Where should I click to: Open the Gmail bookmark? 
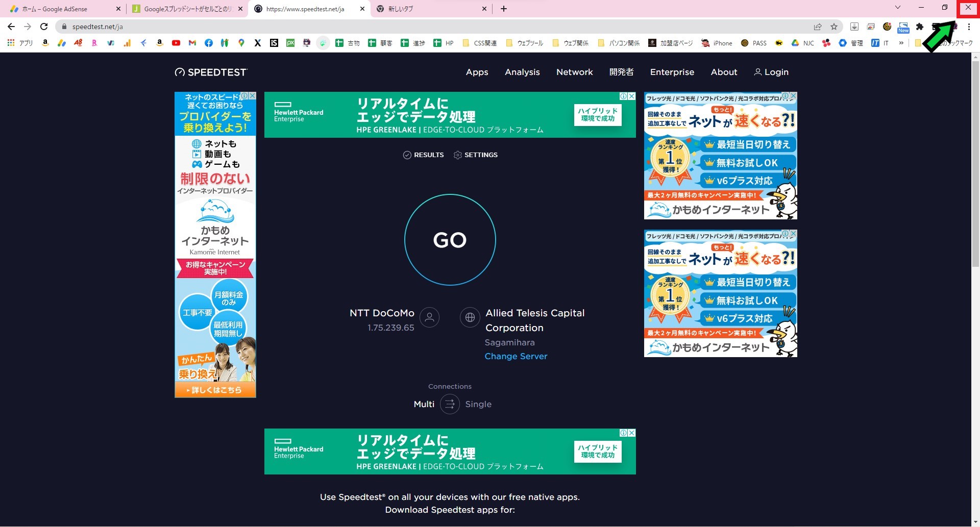(x=192, y=43)
